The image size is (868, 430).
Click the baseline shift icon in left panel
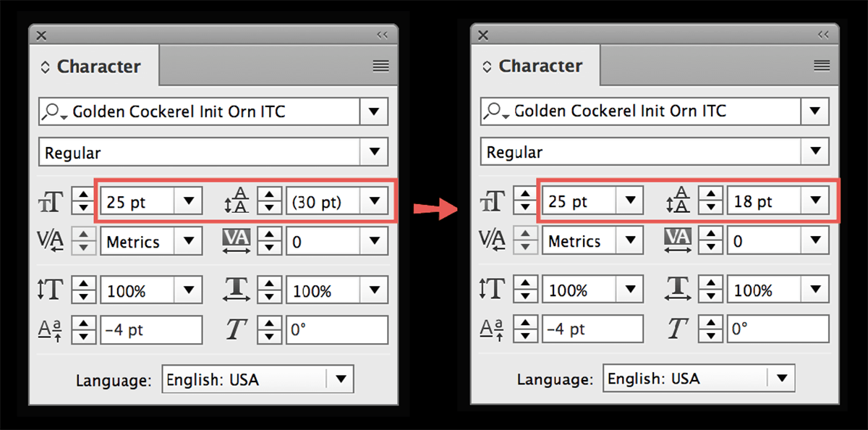pyautogui.click(x=51, y=330)
